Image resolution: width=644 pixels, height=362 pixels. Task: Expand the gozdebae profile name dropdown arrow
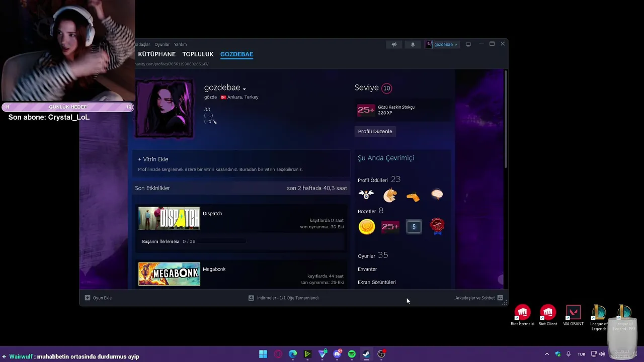(244, 89)
